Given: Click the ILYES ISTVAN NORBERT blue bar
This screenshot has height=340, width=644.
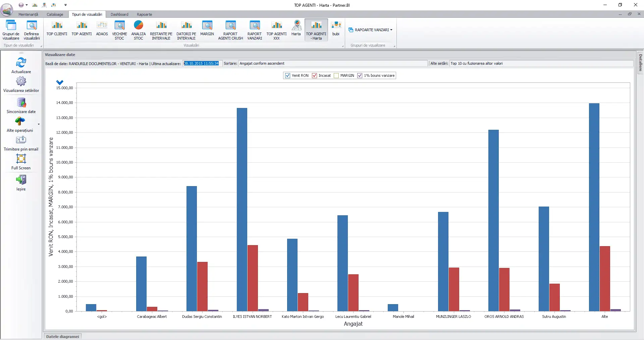Looking at the screenshot, I should [242, 210].
